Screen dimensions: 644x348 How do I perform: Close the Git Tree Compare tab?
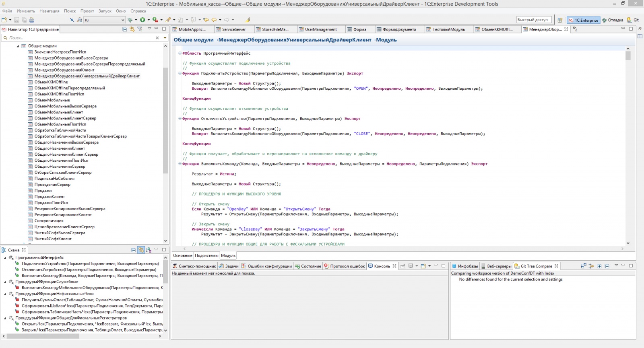pos(556,266)
